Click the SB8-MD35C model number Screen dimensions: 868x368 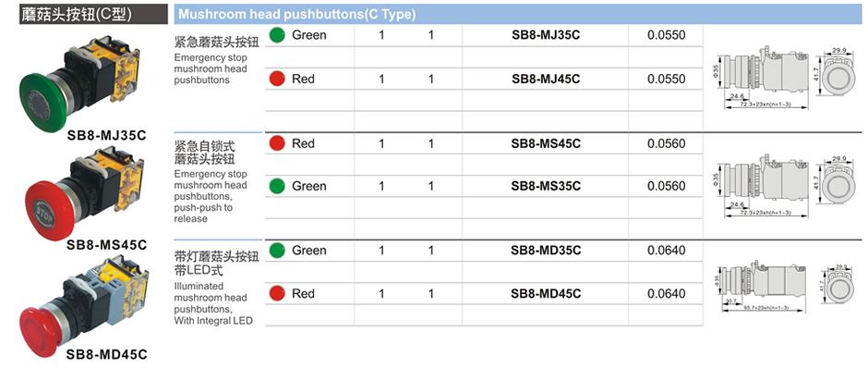[x=546, y=251]
